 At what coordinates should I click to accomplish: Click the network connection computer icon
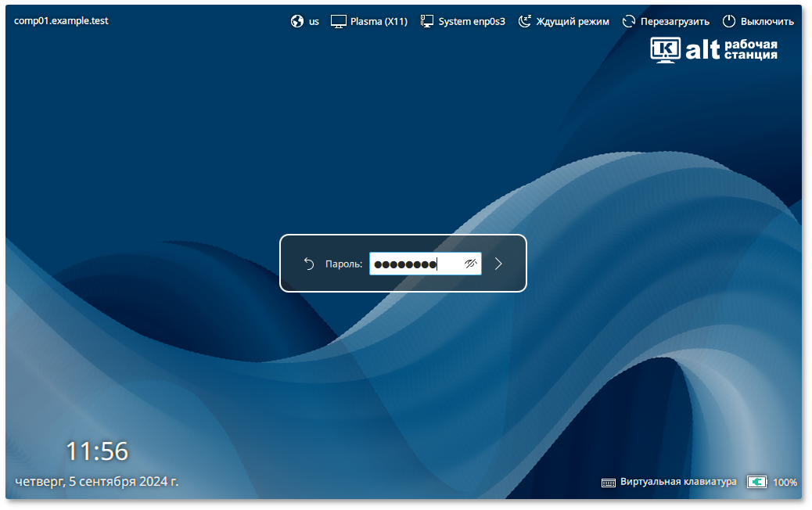coord(427,21)
